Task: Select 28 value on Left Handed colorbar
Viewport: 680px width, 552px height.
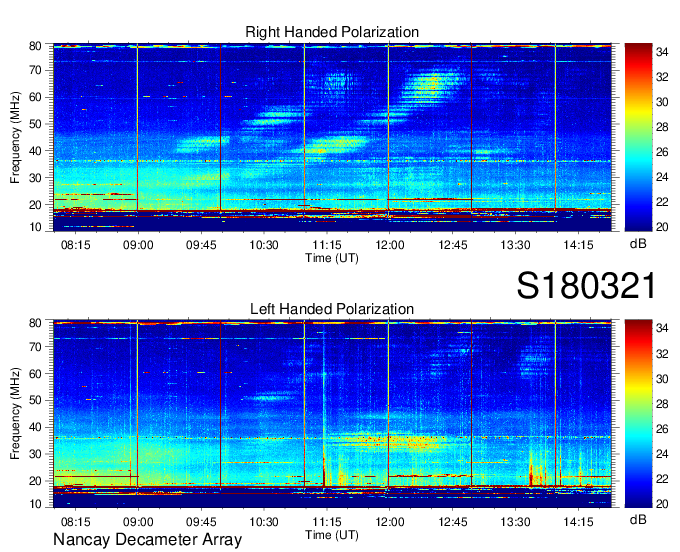Action: (662, 404)
